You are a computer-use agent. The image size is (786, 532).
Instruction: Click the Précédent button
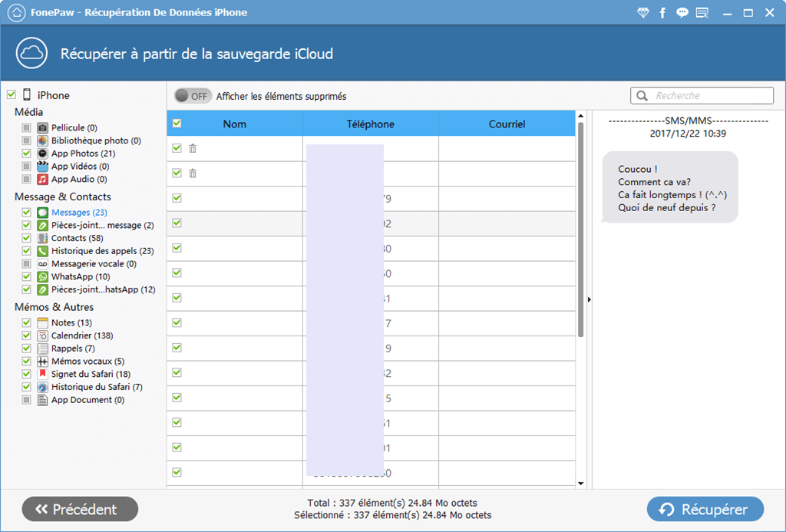(80, 509)
